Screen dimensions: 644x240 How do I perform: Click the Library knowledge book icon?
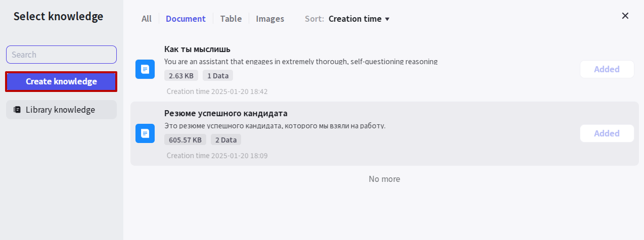pos(17,110)
